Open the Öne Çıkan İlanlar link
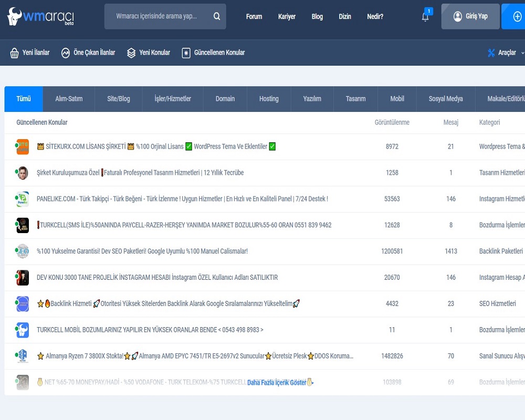Image resolution: width=525 pixels, height=420 pixels. coord(94,53)
